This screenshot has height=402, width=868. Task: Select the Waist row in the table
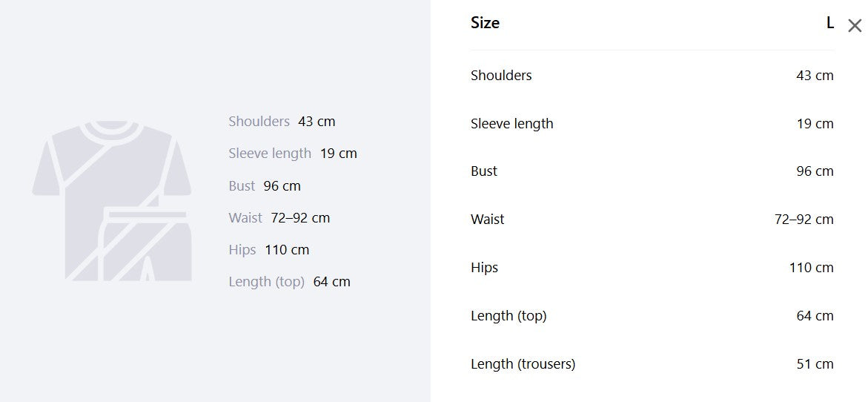[652, 220]
